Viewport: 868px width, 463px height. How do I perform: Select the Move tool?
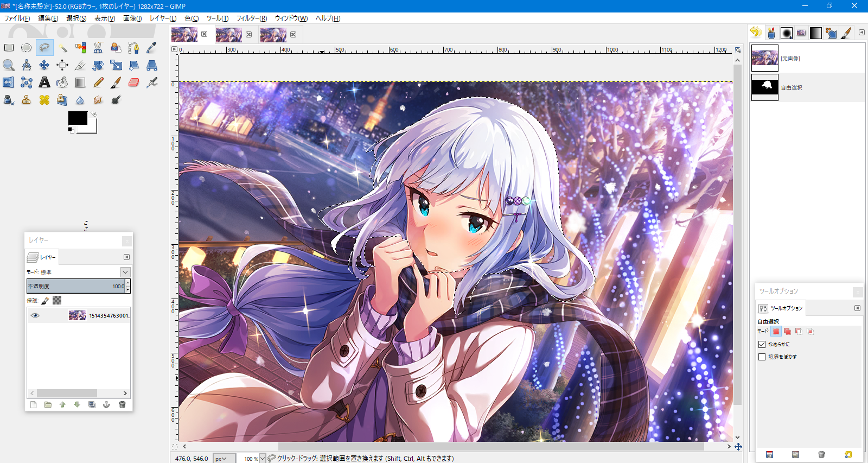coord(44,65)
